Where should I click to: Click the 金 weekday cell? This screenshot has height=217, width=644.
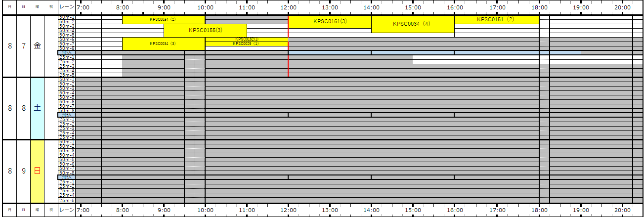pos(37,46)
